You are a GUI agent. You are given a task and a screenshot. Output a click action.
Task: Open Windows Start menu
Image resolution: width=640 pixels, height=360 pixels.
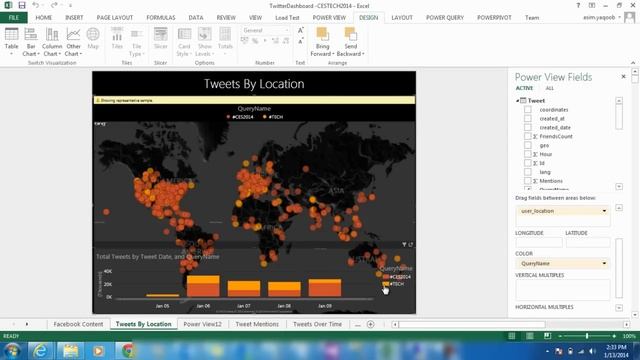pyautogui.click(x=12, y=351)
